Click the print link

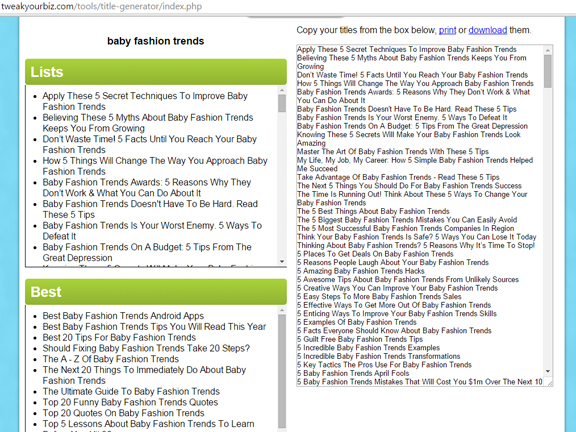coord(447,30)
